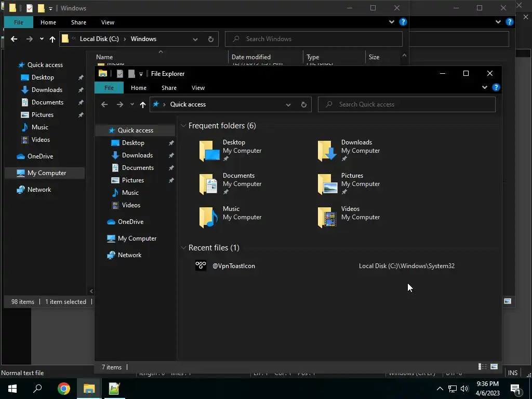Select Quick access in the File Explorer sidebar
Image resolution: width=532 pixels, height=399 pixels.
click(x=135, y=130)
